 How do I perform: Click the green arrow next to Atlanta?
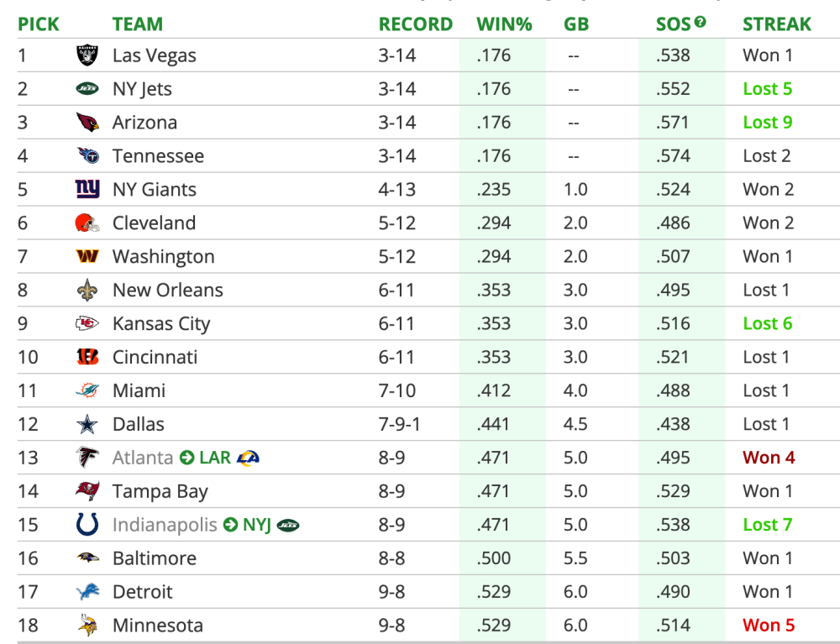tap(186, 458)
